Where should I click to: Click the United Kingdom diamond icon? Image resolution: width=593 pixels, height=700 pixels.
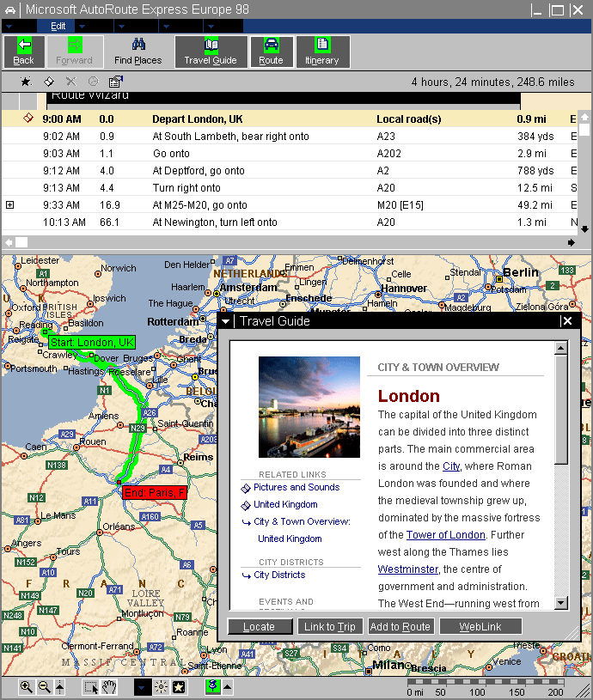click(x=245, y=505)
